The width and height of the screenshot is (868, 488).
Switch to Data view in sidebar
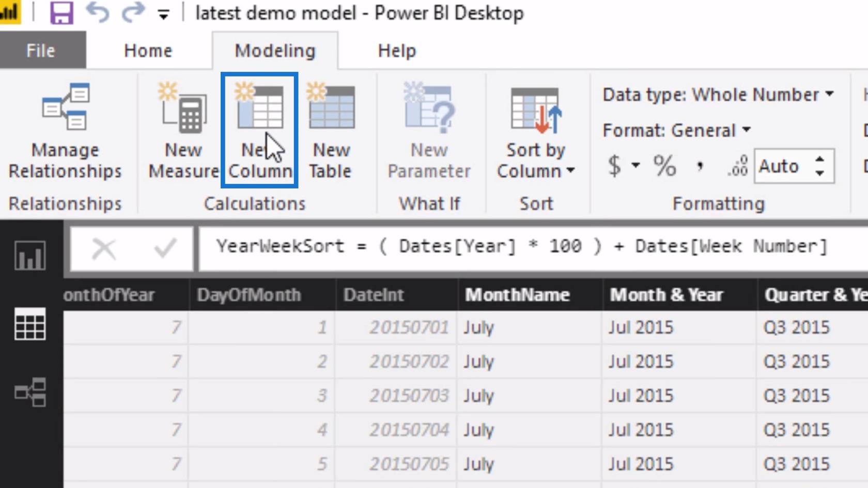click(x=30, y=324)
